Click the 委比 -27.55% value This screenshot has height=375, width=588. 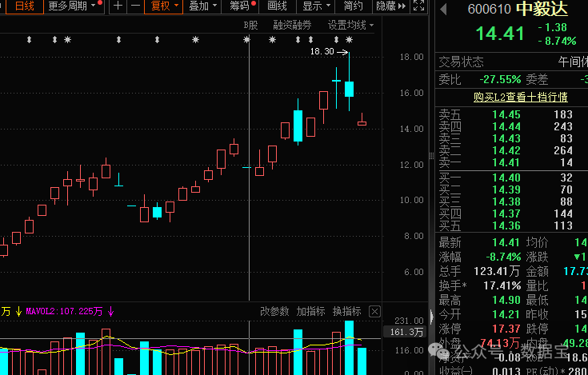tap(500, 79)
